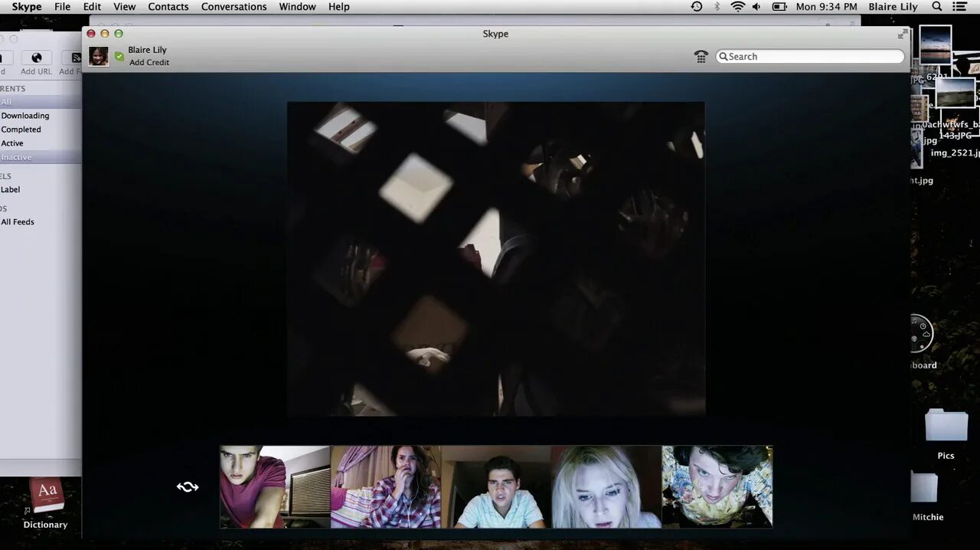The width and height of the screenshot is (980, 550).
Task: Select Active in background window sidebar
Action: pyautogui.click(x=12, y=143)
